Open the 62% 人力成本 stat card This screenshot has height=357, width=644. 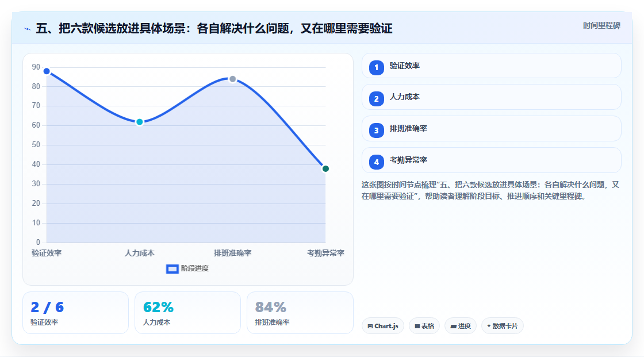(x=187, y=313)
